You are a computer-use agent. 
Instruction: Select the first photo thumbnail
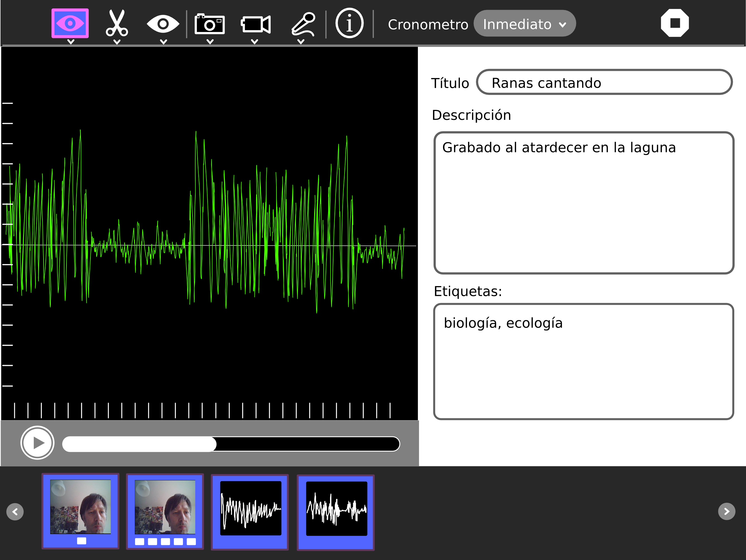click(81, 511)
